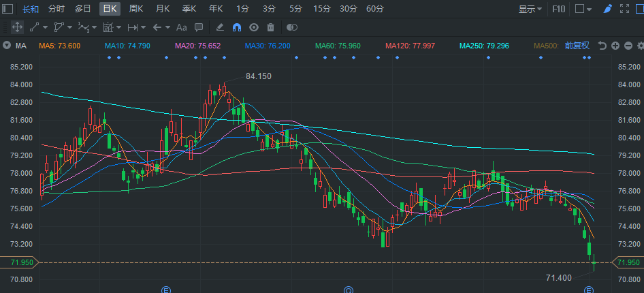Open the layout square dropdown
Image resolution: width=644 pixels, height=293 pixels.
[583, 9]
